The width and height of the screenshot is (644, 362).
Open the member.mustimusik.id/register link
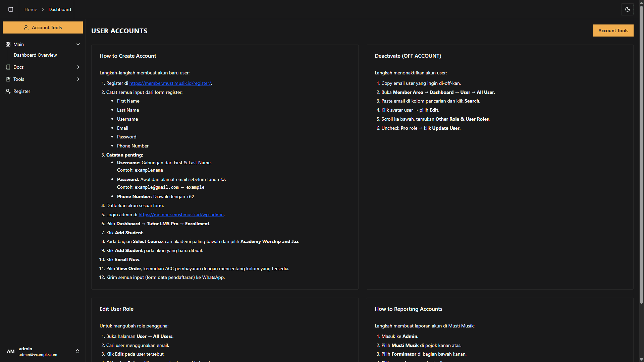pos(170,83)
